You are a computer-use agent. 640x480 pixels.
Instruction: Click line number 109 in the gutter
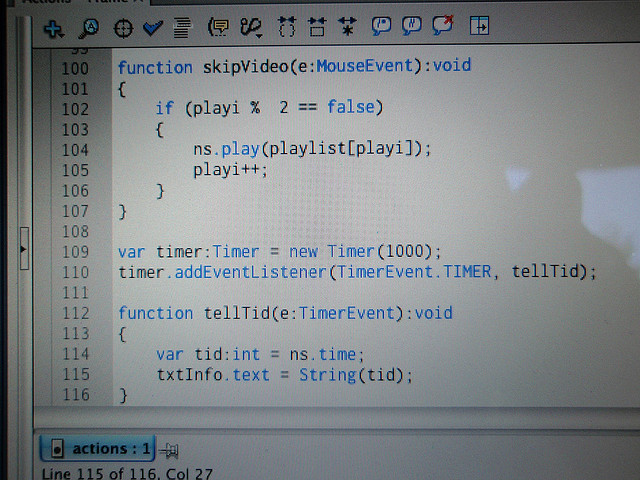click(x=76, y=252)
